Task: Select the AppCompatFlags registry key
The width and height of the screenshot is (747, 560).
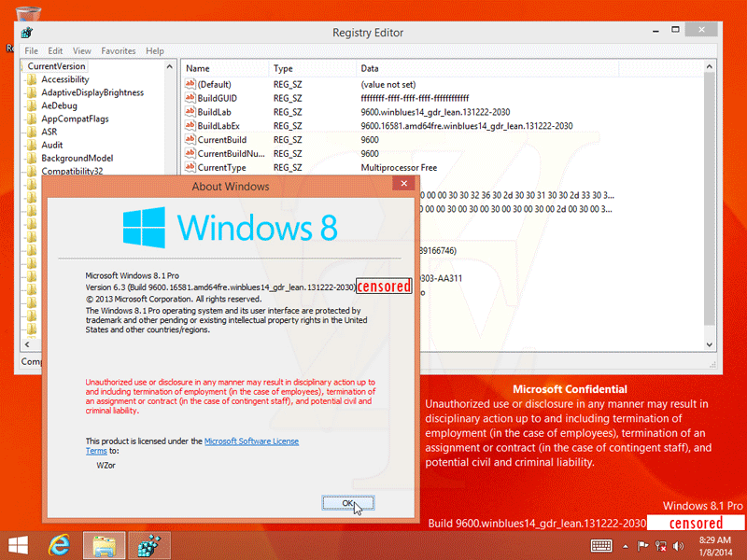Action: (x=75, y=119)
